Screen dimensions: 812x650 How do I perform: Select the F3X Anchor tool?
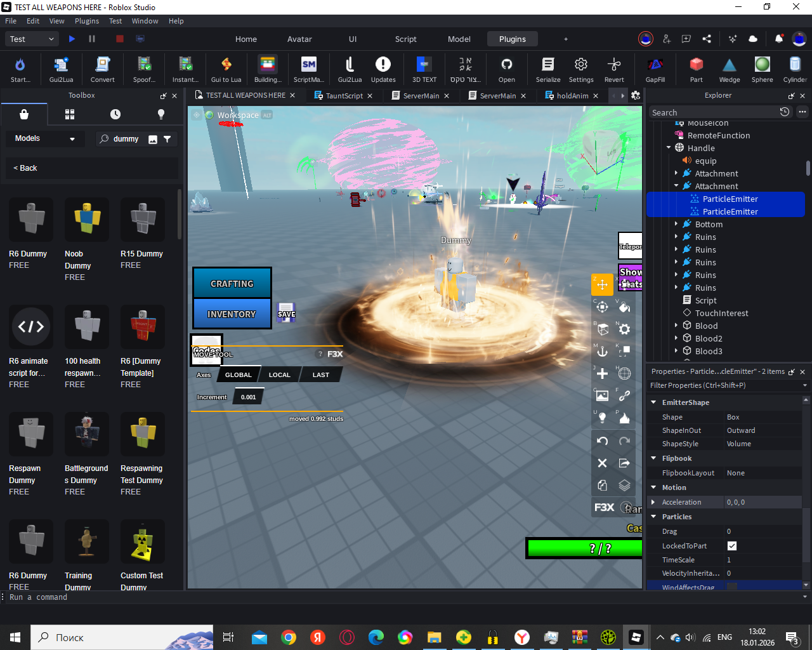point(602,351)
